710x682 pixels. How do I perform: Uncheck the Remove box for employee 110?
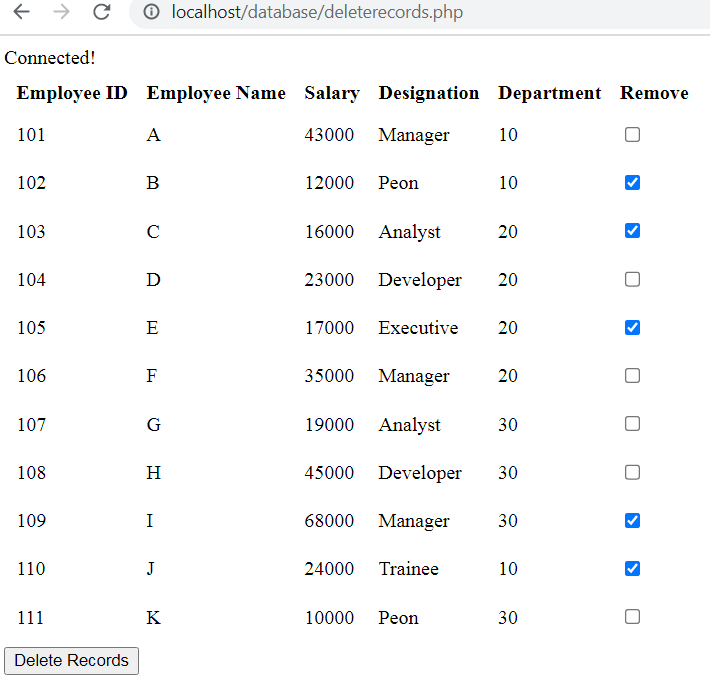tap(632, 568)
